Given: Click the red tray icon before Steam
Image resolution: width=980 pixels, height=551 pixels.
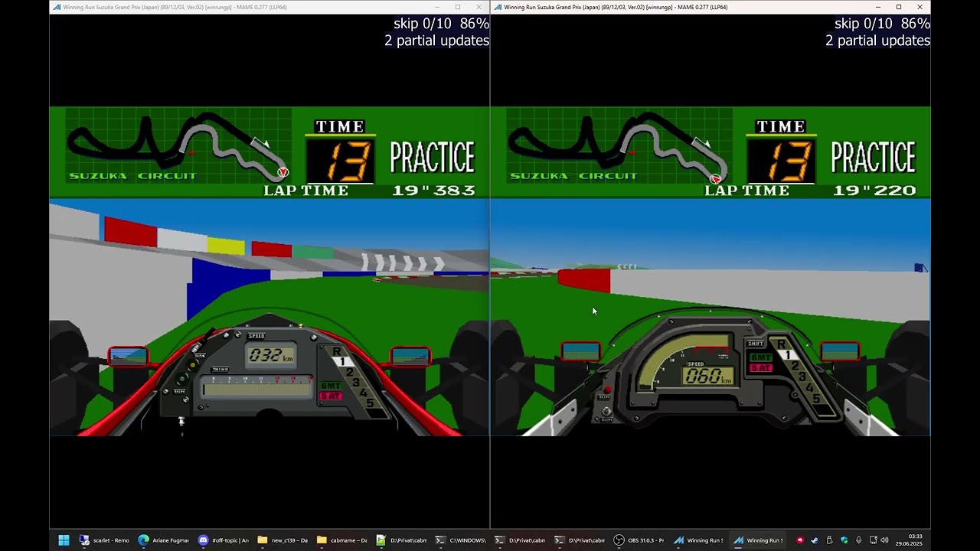Looking at the screenshot, I should 800,540.
